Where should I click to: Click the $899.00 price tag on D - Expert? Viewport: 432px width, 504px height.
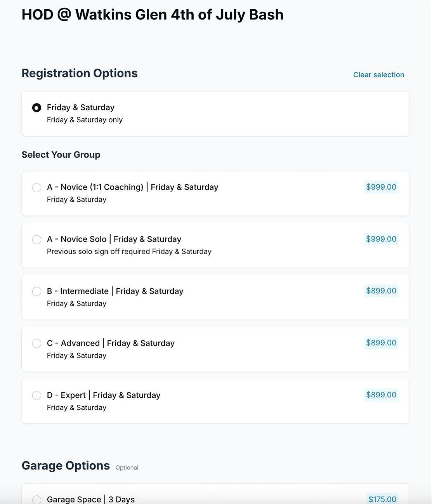381,395
